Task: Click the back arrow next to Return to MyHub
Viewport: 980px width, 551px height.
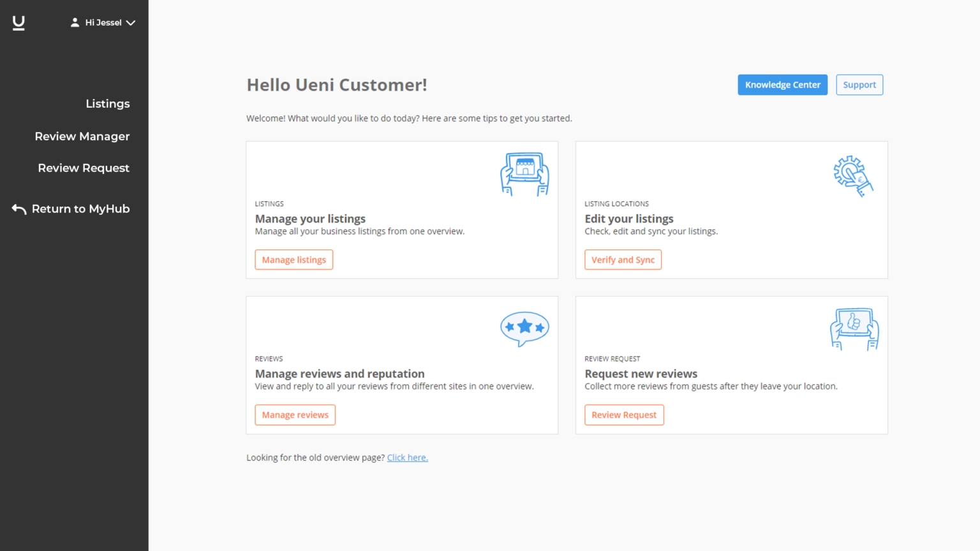Action: tap(18, 209)
